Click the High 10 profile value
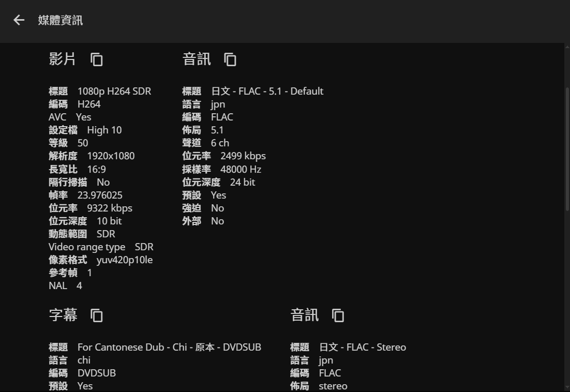The image size is (570, 392). [x=104, y=130]
